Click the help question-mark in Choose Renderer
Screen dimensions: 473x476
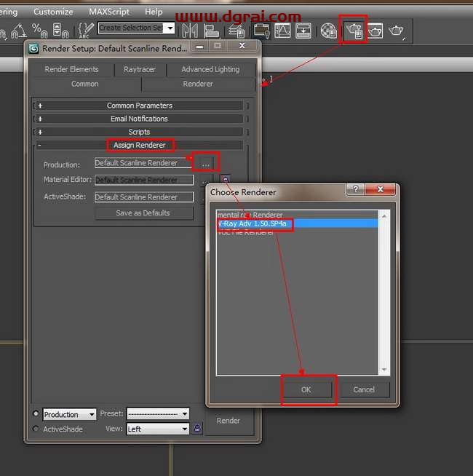356,189
